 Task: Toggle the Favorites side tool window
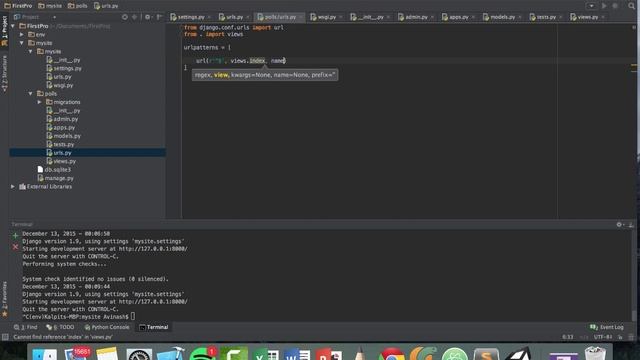click(4, 299)
